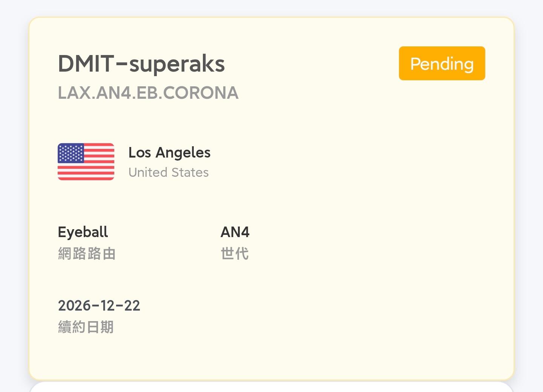This screenshot has width=543, height=392.
Task: Click the 'DMIT' part of title
Action: (x=86, y=63)
